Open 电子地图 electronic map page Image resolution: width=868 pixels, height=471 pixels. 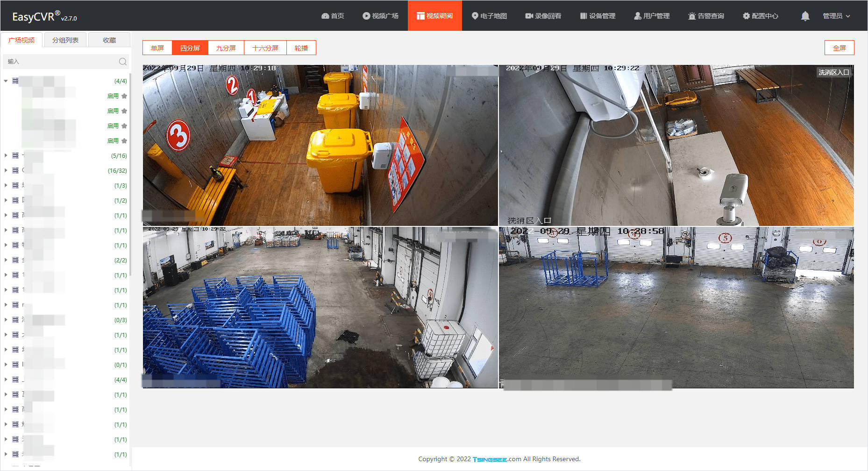click(x=489, y=16)
